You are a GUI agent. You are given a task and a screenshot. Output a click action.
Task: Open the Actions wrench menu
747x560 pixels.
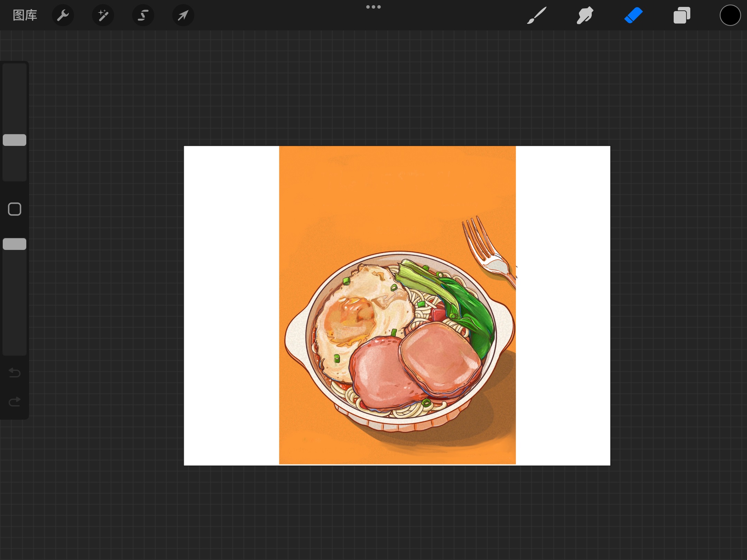63,15
